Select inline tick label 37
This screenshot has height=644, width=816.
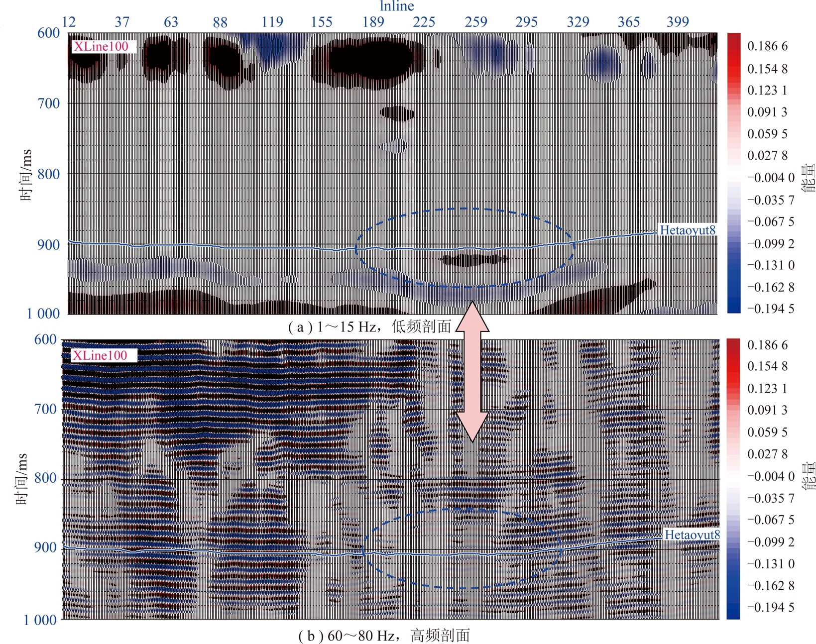(x=122, y=22)
